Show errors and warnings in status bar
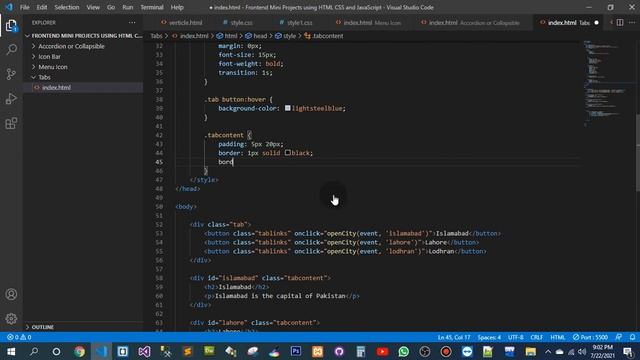Screen dimensions: 640x360 (19, 337)
